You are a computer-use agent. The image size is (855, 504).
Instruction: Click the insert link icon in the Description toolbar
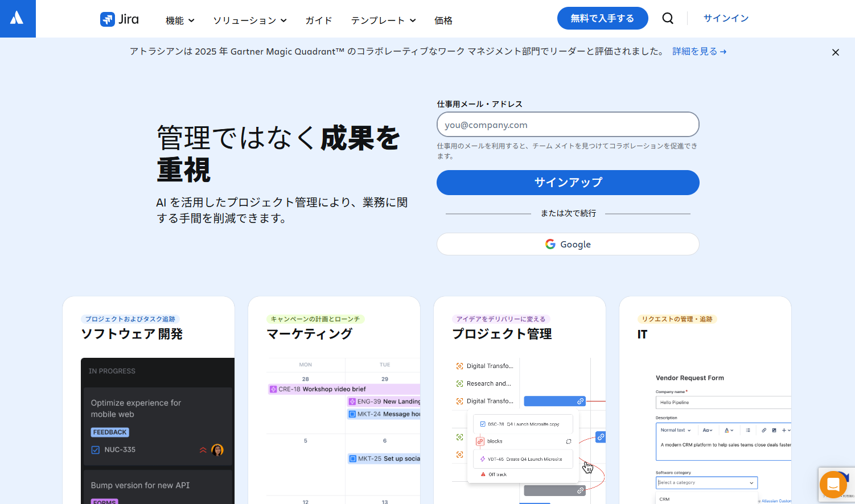coord(764,430)
